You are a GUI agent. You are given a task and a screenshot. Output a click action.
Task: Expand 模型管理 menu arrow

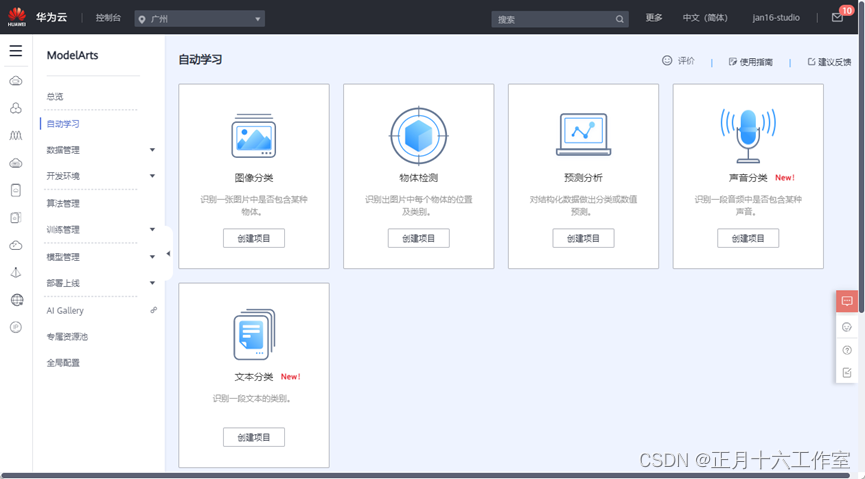pos(152,257)
